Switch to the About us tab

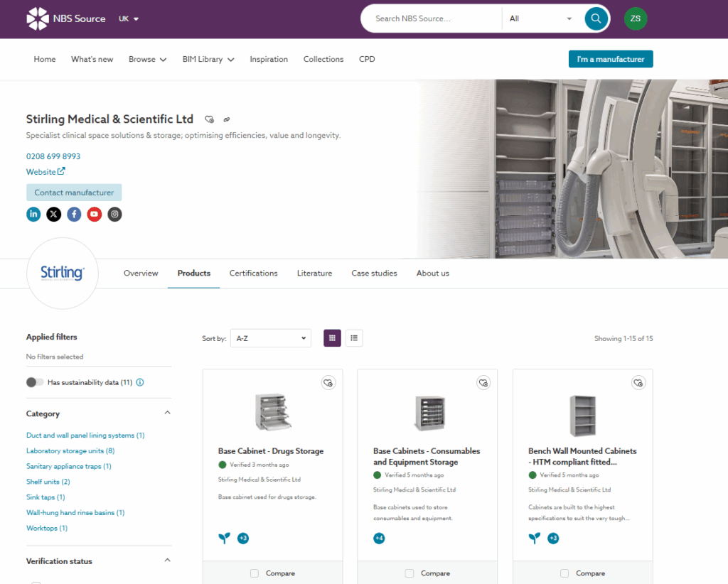433,274
